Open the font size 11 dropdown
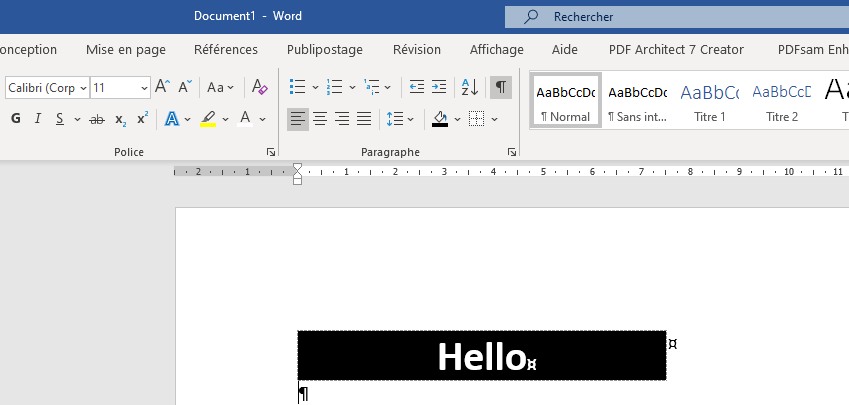The width and height of the screenshot is (849, 405). [x=143, y=87]
